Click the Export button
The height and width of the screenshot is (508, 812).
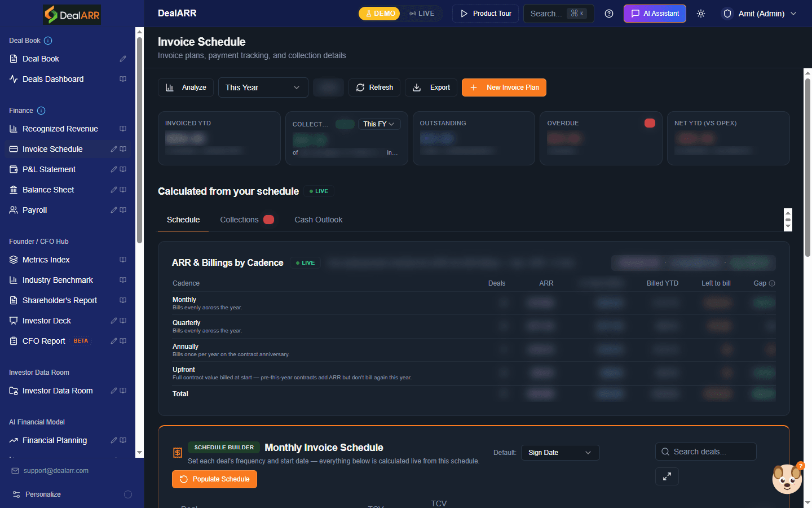431,87
